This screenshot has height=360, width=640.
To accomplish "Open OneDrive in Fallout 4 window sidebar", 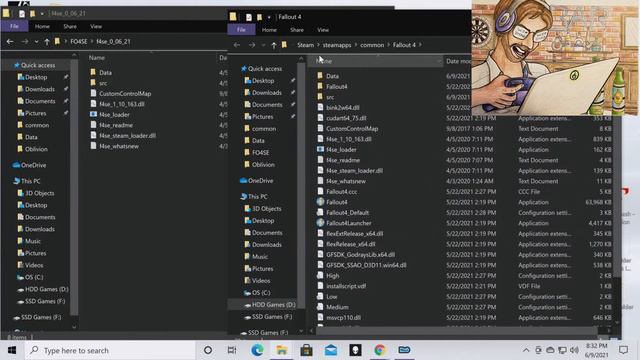I will coord(260,180).
